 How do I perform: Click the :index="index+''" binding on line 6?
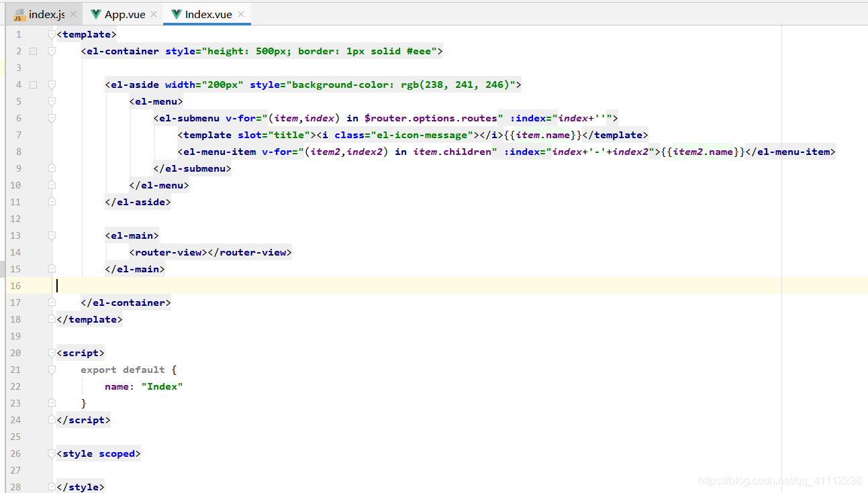(561, 118)
